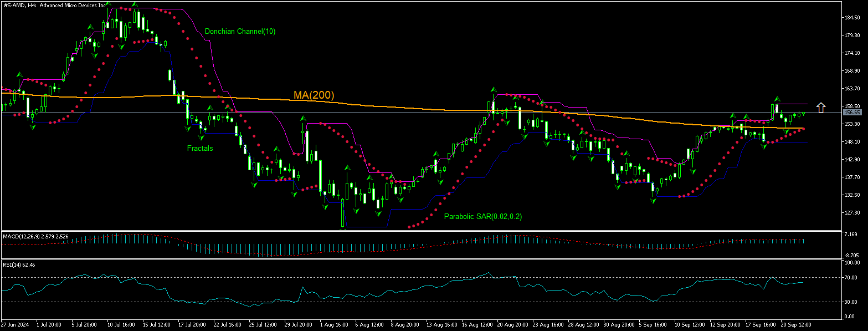Image resolution: width=868 pixels, height=331 pixels.
Task: Click the MACD 7.169 scale value
Action: point(850,235)
